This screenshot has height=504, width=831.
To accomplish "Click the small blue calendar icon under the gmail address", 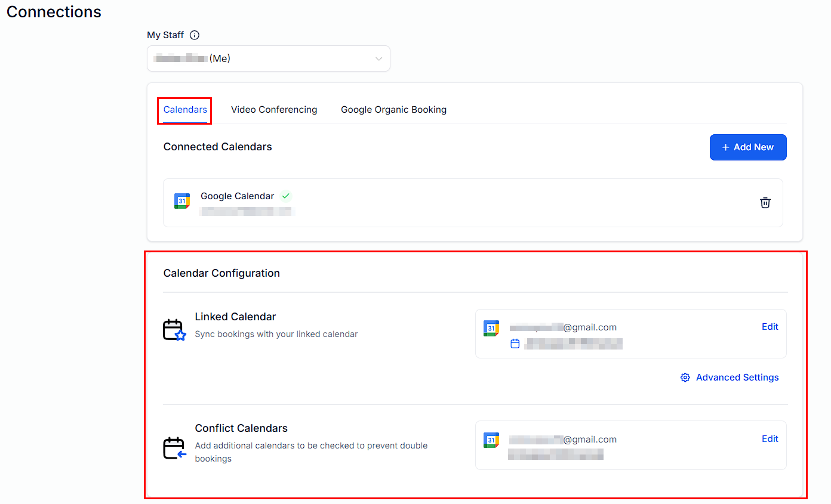I will [515, 344].
